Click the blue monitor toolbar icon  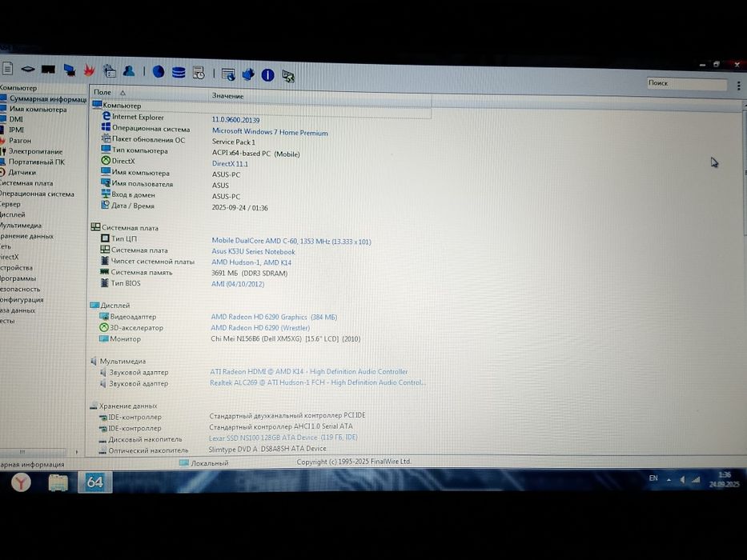click(x=70, y=70)
